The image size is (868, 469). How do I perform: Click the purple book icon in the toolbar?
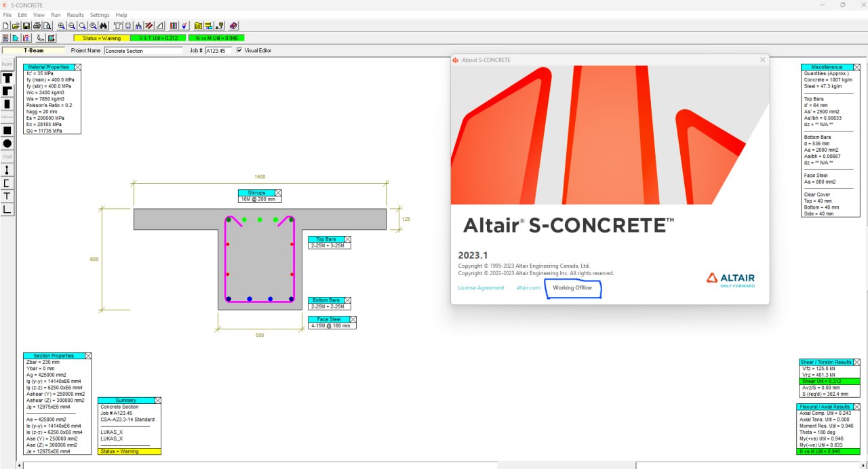(233, 26)
